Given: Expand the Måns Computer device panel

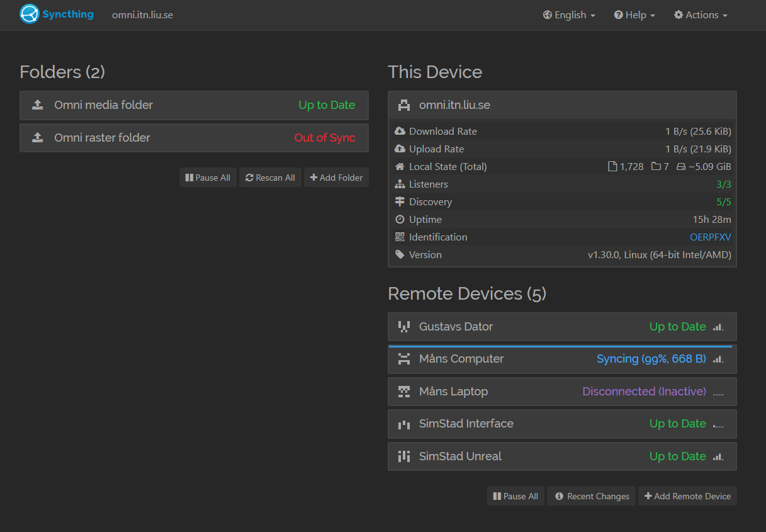Looking at the screenshot, I should [562, 359].
